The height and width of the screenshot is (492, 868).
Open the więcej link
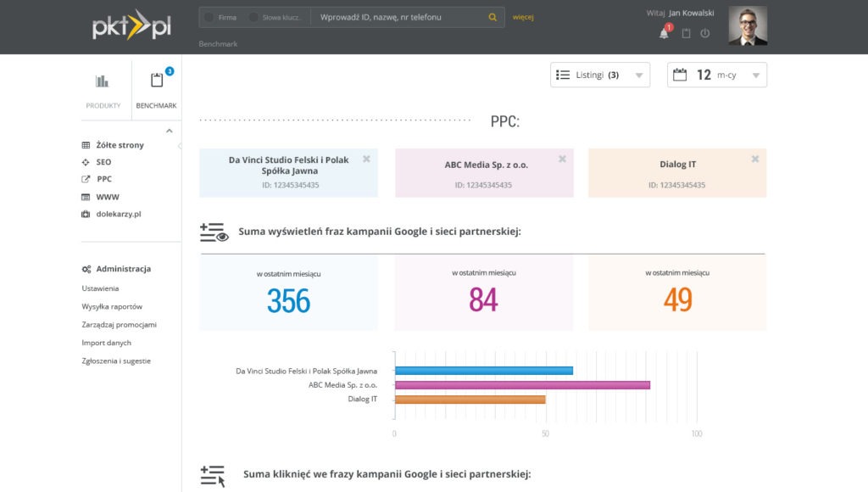[x=523, y=17]
